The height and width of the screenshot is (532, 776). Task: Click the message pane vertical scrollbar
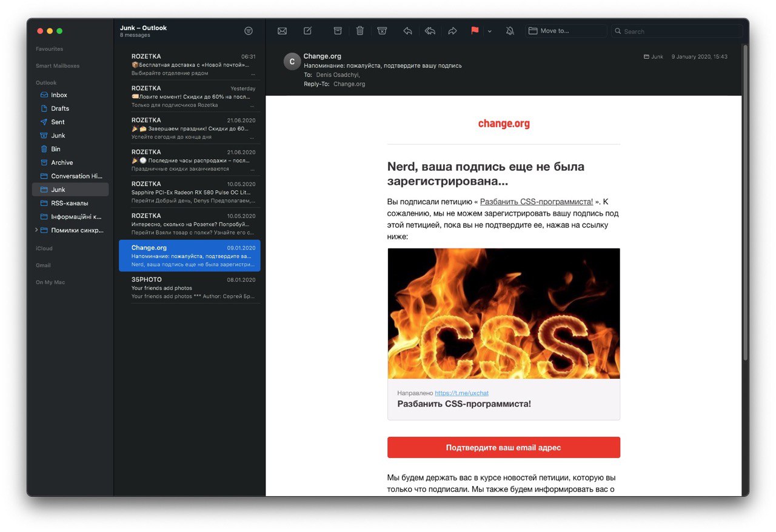coord(745,203)
